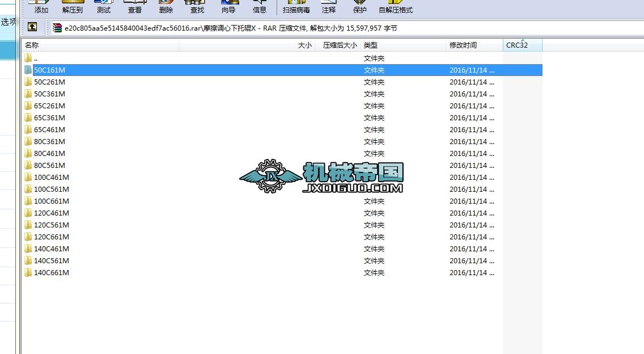Select the folder name 80C361M
The image size is (644, 354).
tap(50, 142)
